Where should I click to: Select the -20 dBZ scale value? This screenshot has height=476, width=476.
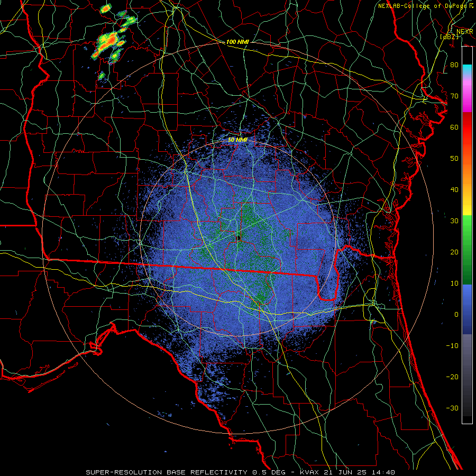(x=452, y=377)
